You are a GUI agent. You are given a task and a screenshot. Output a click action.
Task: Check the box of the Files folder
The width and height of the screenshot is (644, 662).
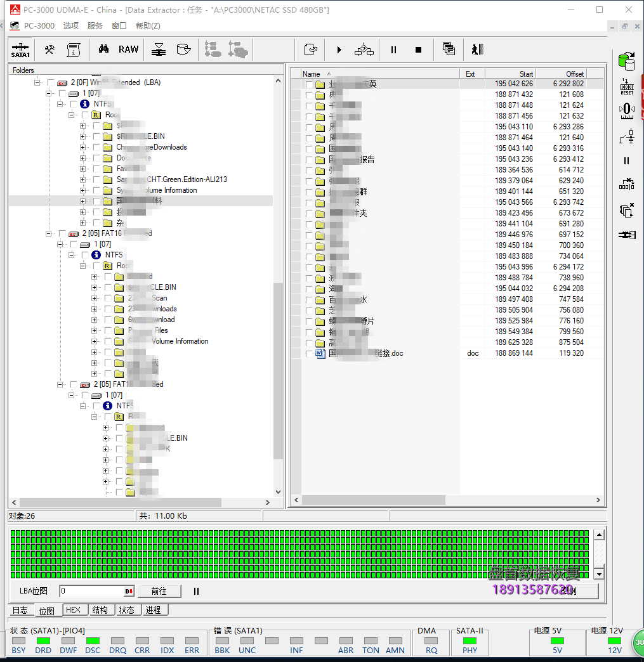pos(108,330)
